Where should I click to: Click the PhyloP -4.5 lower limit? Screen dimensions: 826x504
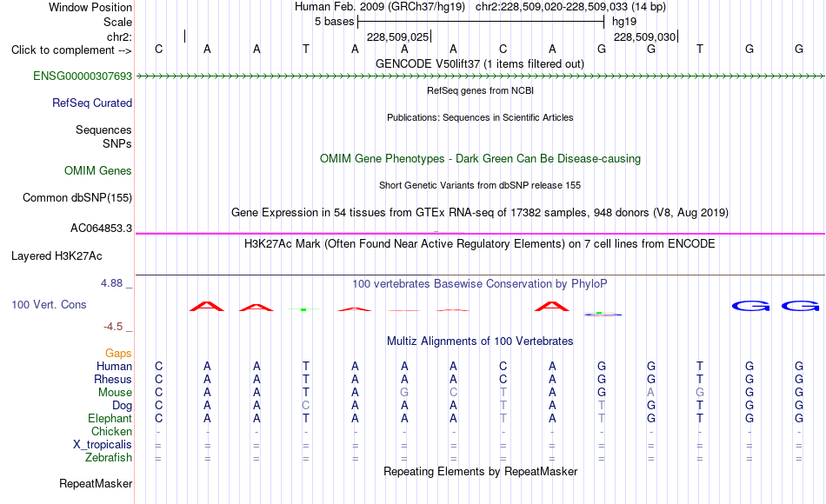(113, 327)
